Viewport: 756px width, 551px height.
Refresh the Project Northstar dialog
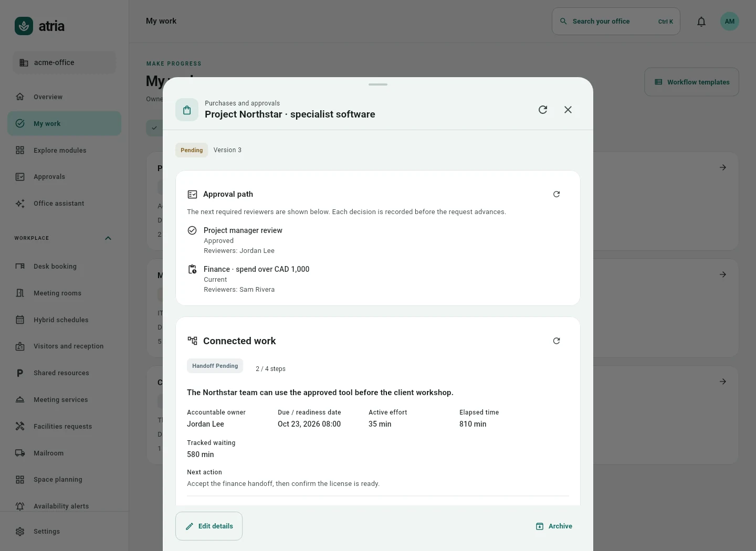543,110
